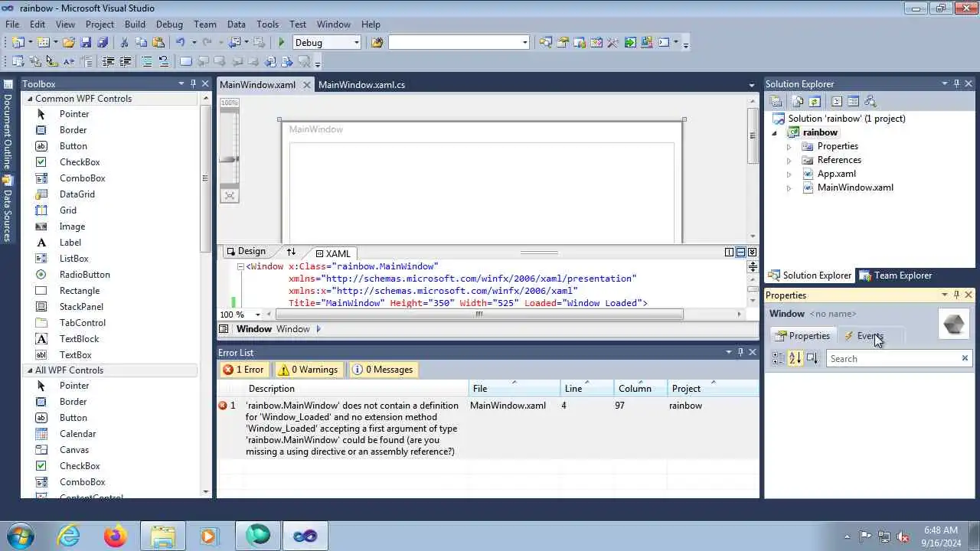
Task: Toggle auto-hide pin on the Properties panel
Action: tap(956, 295)
